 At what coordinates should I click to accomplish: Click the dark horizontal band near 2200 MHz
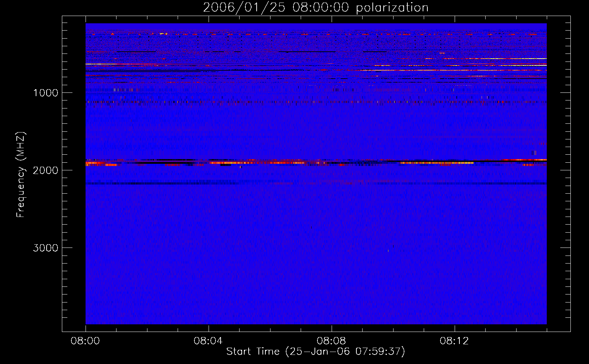click(316, 183)
